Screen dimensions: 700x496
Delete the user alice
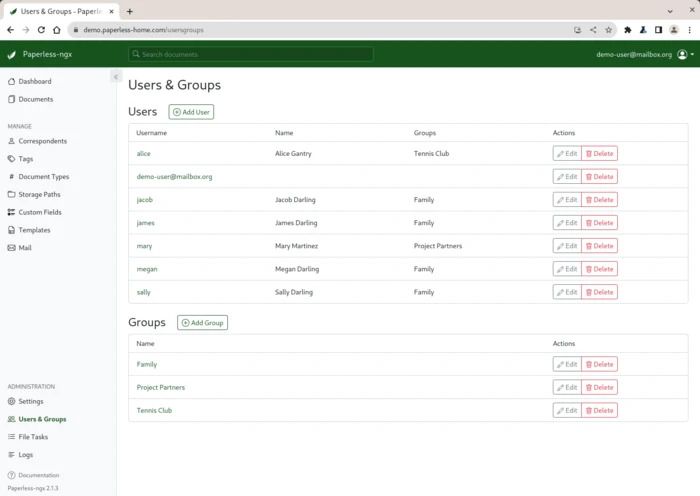(x=600, y=154)
